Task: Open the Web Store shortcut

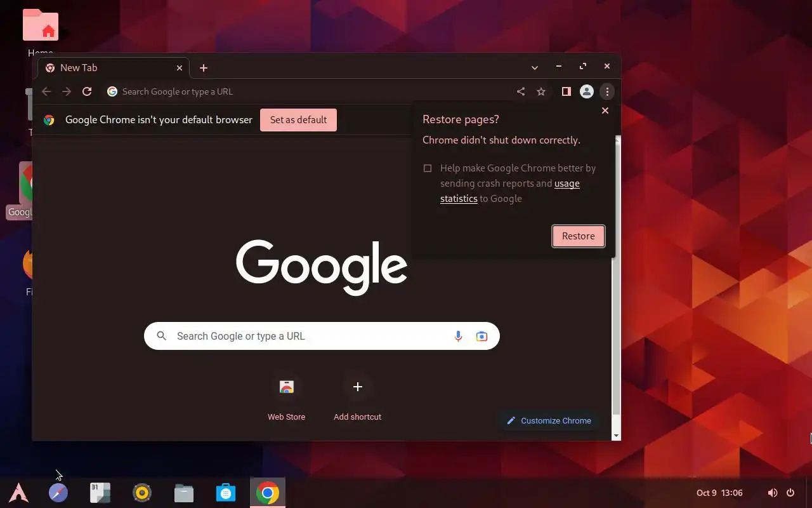Action: click(287, 398)
